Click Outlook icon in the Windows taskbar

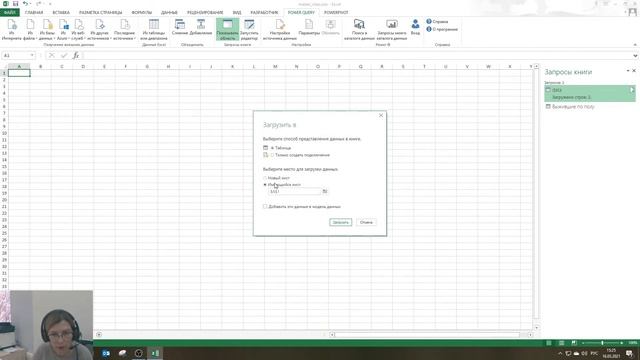[106, 353]
